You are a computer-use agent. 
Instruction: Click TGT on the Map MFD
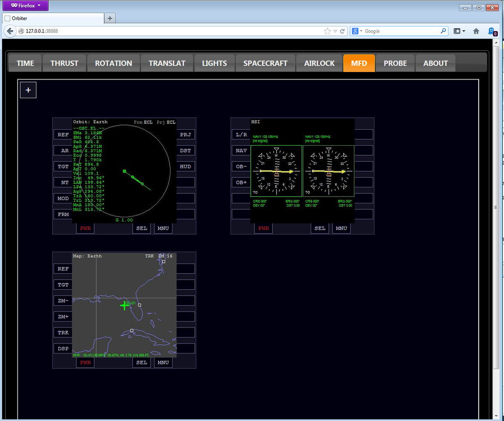[63, 285]
